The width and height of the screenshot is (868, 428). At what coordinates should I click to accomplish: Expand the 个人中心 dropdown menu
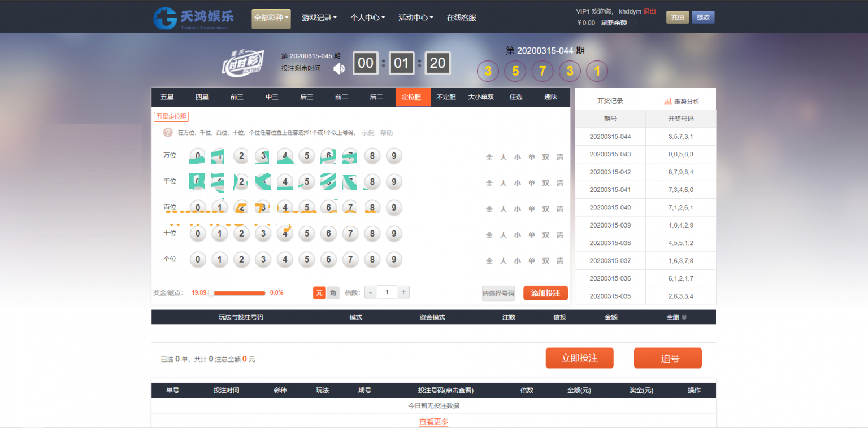[x=367, y=18]
